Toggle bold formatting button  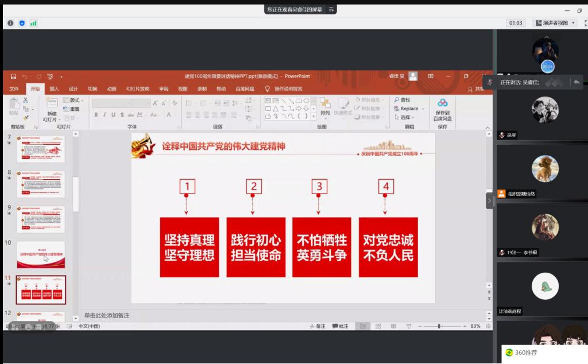pyautogui.click(x=96, y=115)
